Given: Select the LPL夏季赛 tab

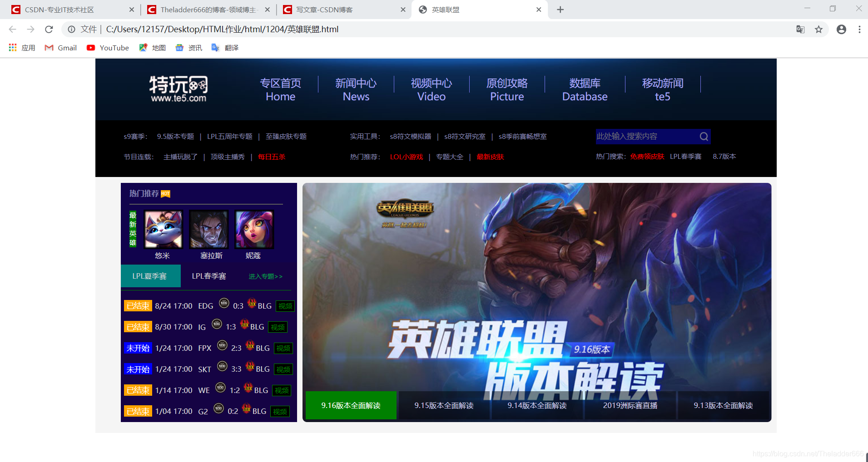Looking at the screenshot, I should (150, 276).
